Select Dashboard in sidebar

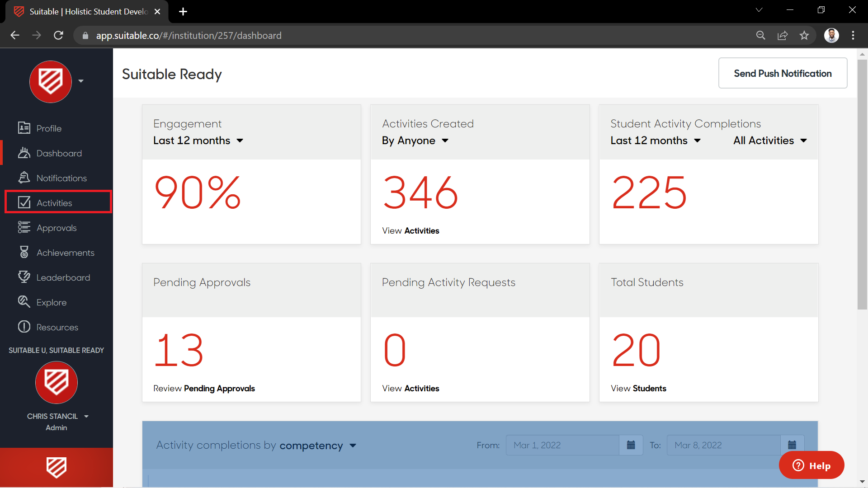click(x=59, y=153)
